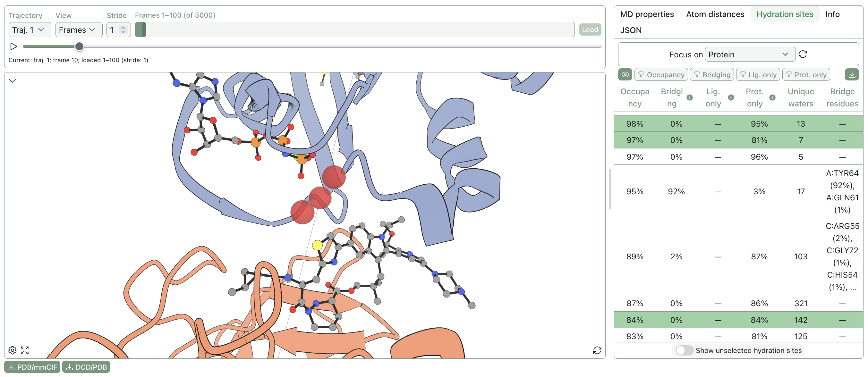The image size is (868, 377).
Task: Toggle the Lig. only filter
Action: click(x=758, y=74)
